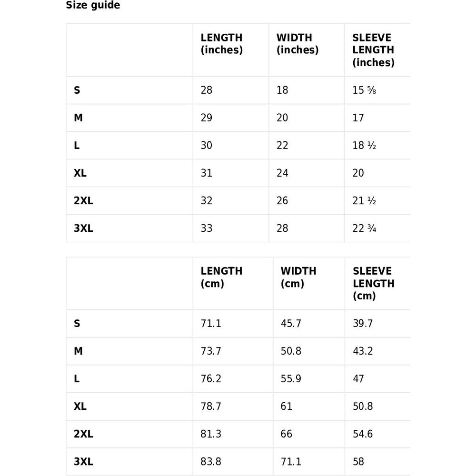This screenshot has width=476, height=476.
Task: Click the WIDTH (cm) column header
Action: pos(298,277)
